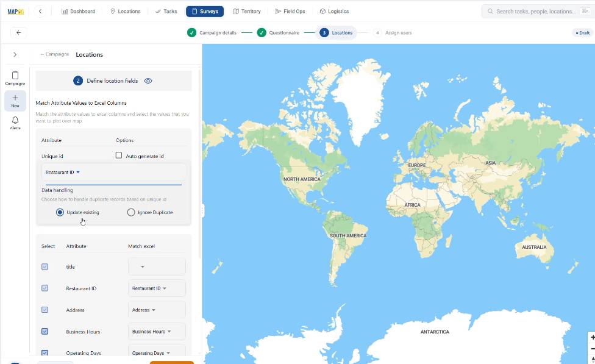Go to Questionnaire step
The image size is (595, 364).
click(x=278, y=33)
